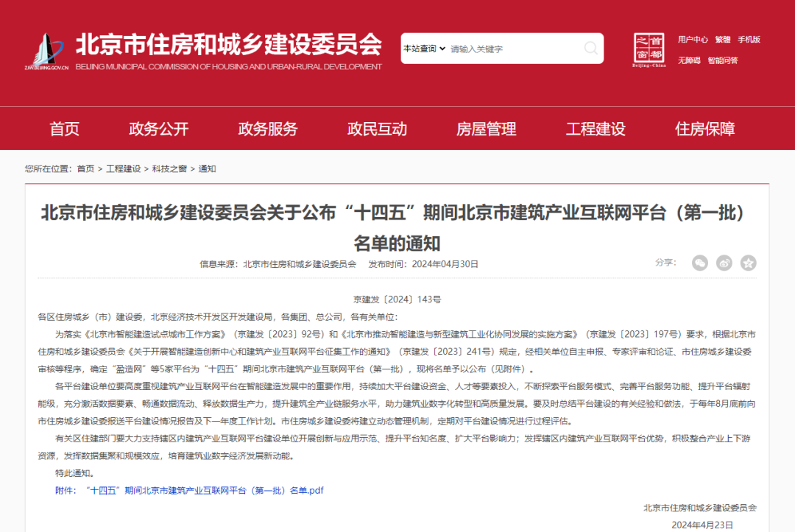The width and height of the screenshot is (795, 532).
Task: Share the notice via Weibo icon
Action: click(x=724, y=263)
